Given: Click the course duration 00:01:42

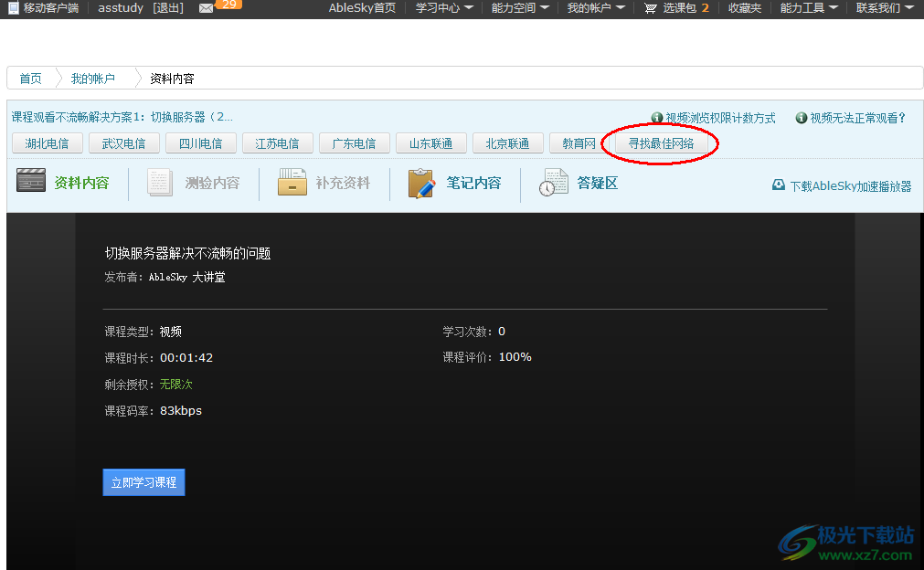Looking at the screenshot, I should [x=186, y=357].
